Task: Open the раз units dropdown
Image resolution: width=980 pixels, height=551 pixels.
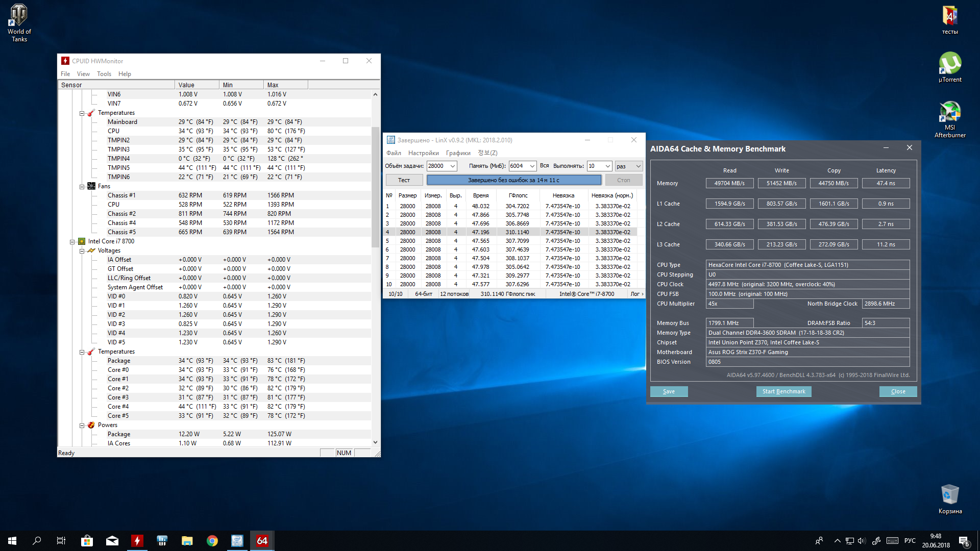Action: click(x=638, y=166)
